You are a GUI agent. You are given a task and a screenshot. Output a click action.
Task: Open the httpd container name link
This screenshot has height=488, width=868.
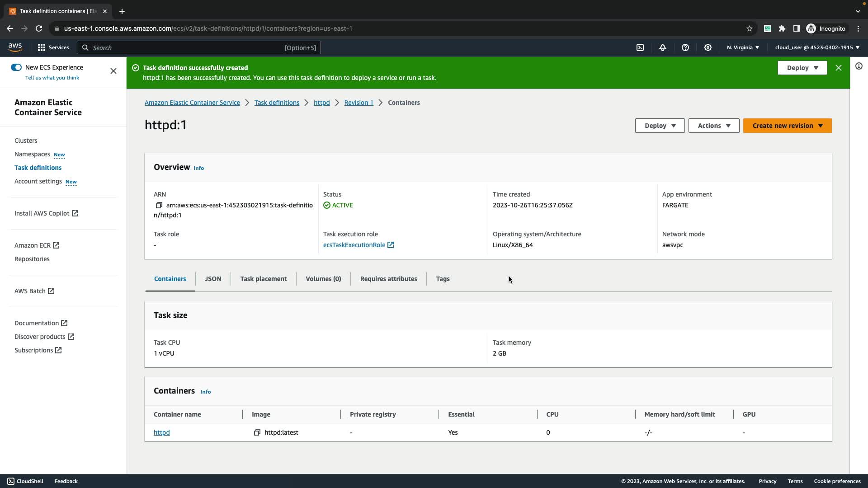click(x=161, y=432)
